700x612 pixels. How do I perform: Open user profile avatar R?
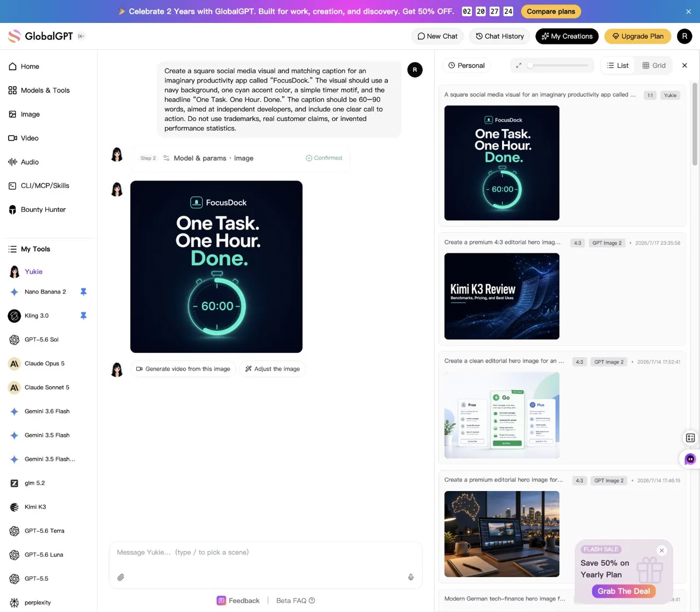pyautogui.click(x=685, y=36)
